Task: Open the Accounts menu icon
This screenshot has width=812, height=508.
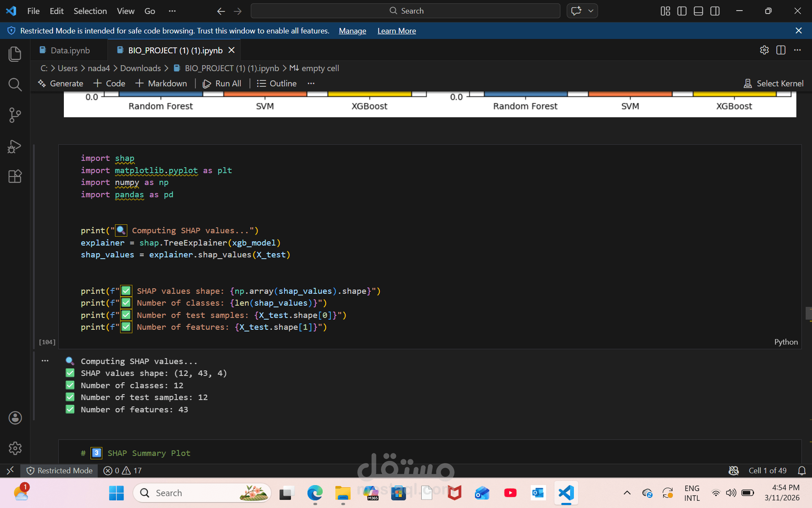Action: point(15,418)
